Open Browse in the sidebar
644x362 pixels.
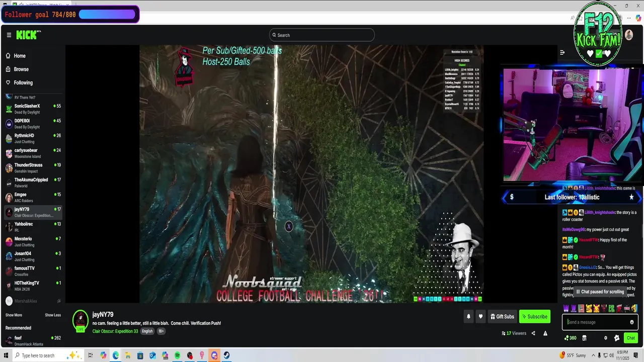21,69
